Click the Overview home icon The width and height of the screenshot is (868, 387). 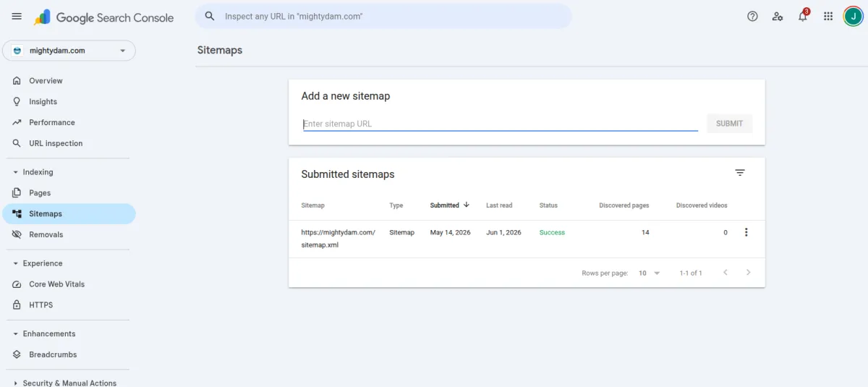(x=17, y=81)
